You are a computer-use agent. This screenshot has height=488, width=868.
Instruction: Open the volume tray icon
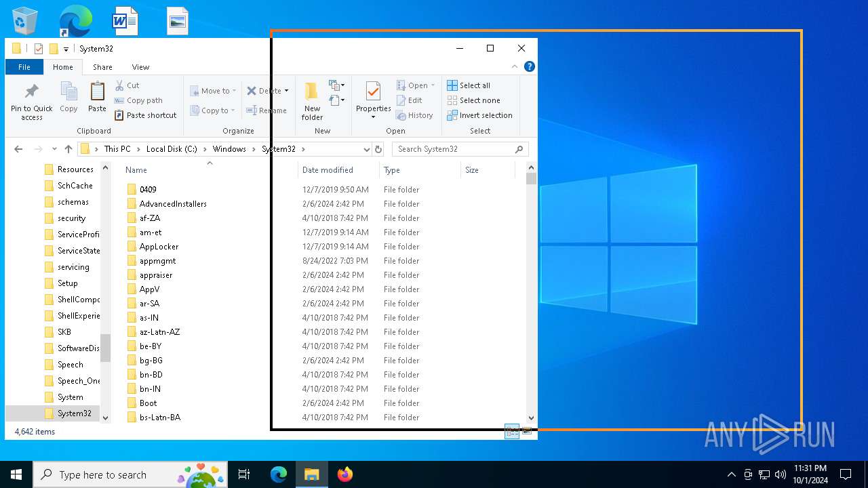(781, 474)
